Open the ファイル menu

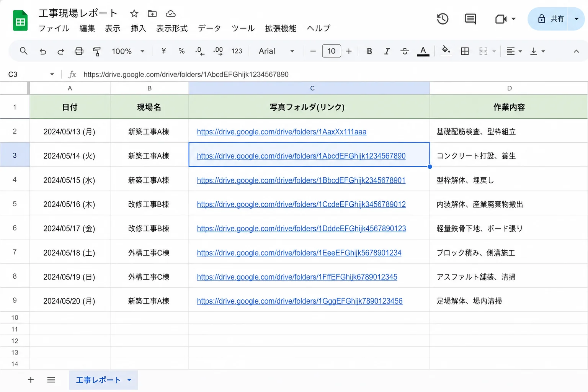(54, 28)
